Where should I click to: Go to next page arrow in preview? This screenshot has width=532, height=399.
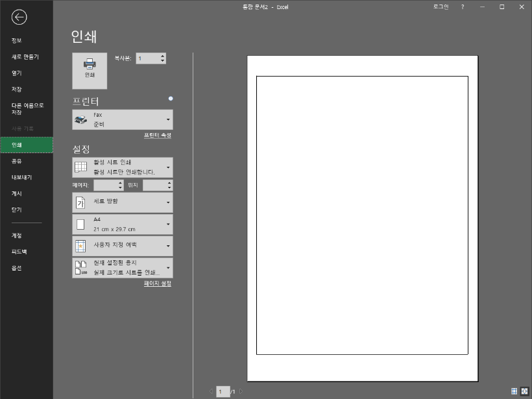pos(241,391)
